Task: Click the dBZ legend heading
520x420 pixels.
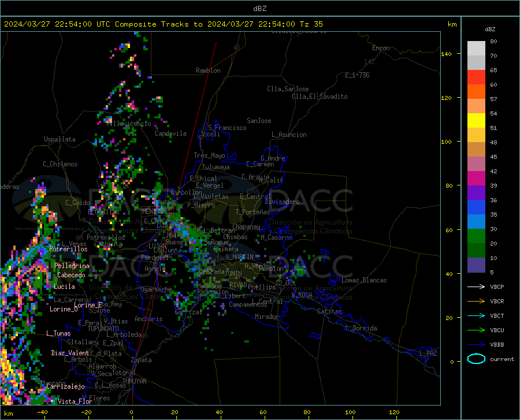Action: [x=490, y=29]
